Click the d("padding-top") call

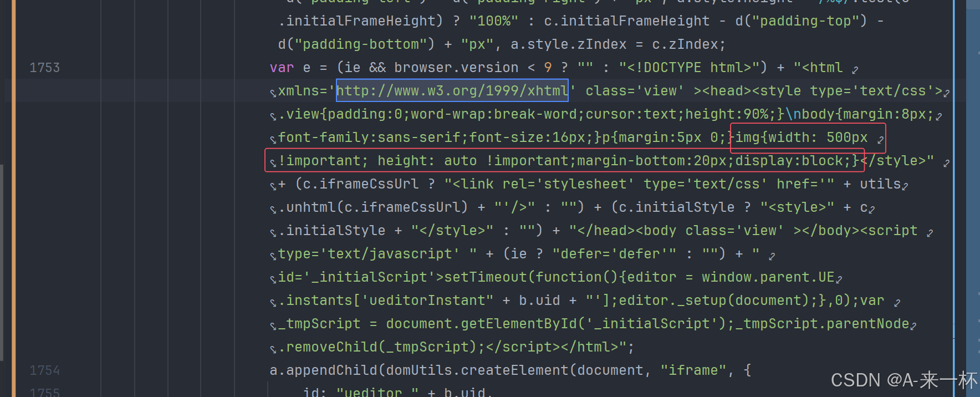coord(802,21)
